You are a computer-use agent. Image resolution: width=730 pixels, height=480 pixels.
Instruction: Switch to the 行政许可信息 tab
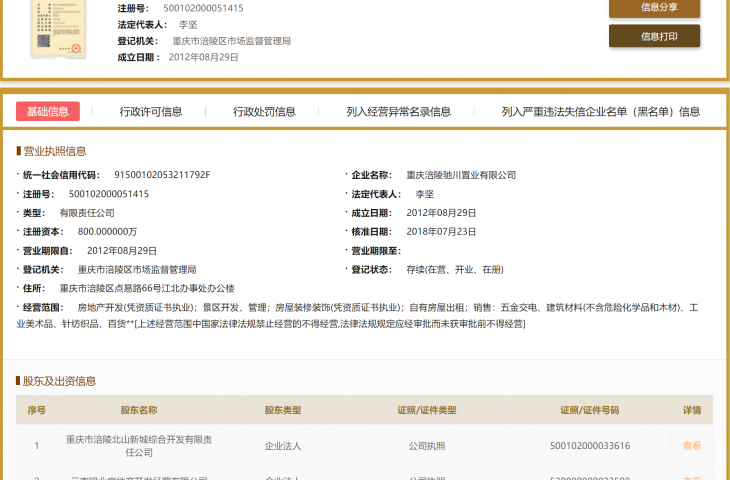[x=150, y=112]
